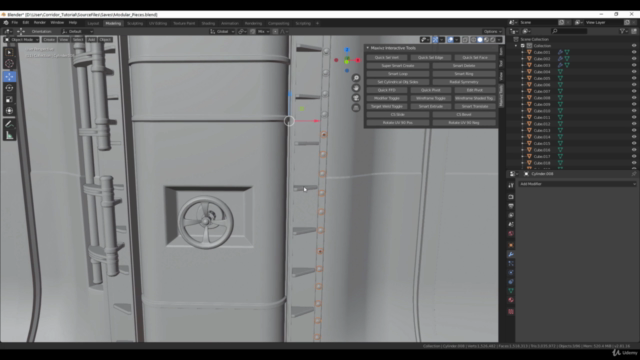Select Cube.015 in the outliner
This screenshot has width=640, height=360.
point(542,144)
